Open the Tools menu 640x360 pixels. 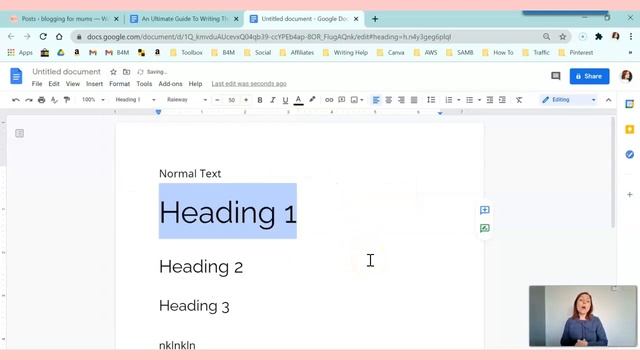tap(144, 84)
